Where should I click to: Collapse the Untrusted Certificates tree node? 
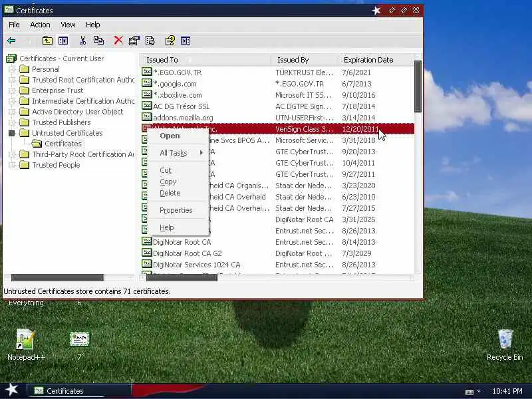tap(11, 134)
